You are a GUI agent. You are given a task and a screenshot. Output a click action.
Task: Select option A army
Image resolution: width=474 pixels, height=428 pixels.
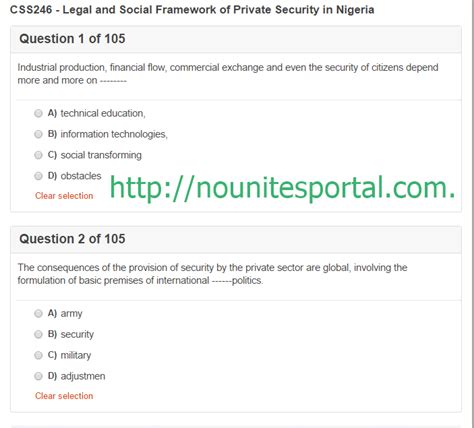pyautogui.click(x=38, y=313)
